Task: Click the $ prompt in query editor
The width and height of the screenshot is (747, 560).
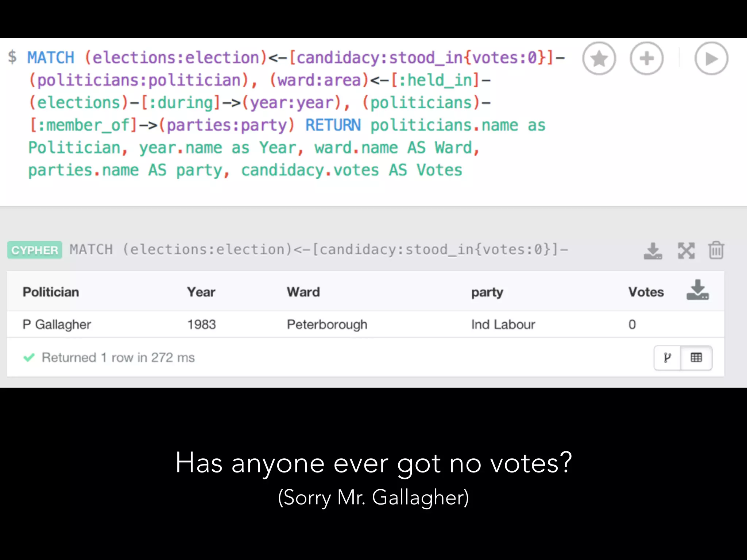Action: coord(12,57)
